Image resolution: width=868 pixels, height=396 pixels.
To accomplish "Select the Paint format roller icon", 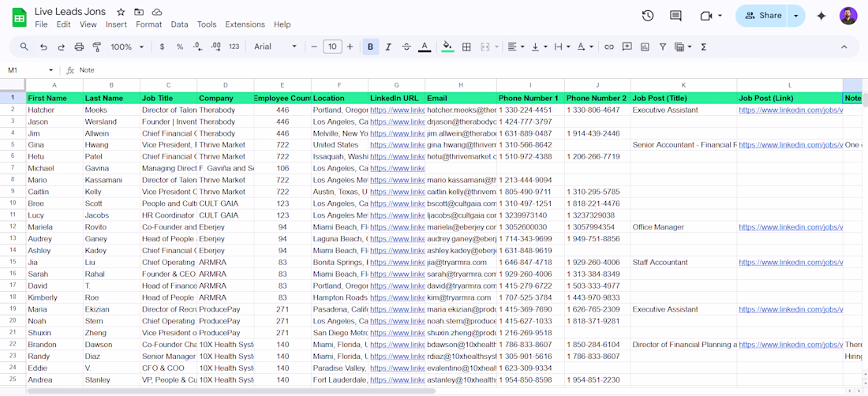I will 97,47.
